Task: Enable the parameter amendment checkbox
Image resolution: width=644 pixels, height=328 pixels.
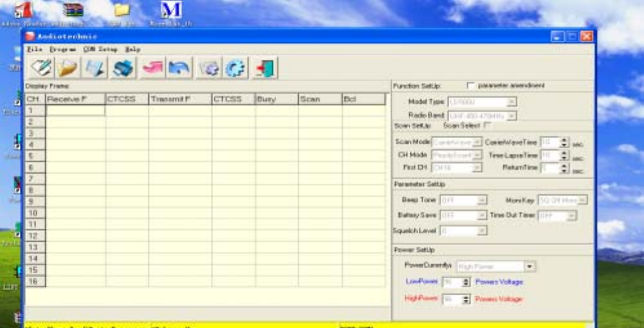Action: 471,86
